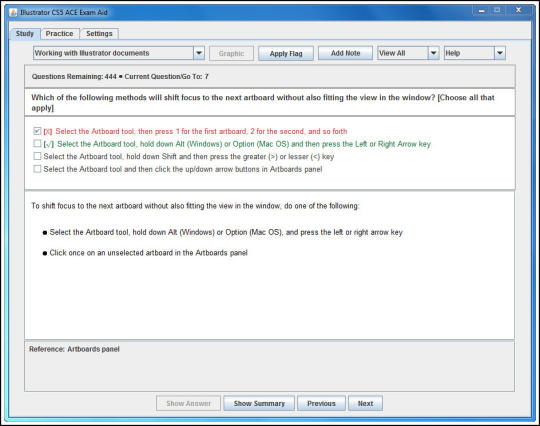The height and width of the screenshot is (426, 540).
Task: Expand the Help dropdown arrow
Action: [x=500, y=53]
